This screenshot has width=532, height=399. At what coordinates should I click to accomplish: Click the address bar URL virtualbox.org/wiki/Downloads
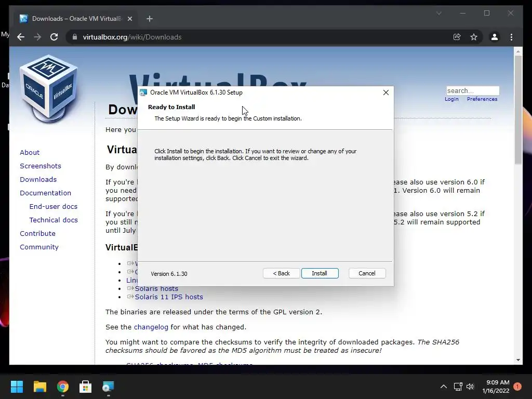point(132,37)
